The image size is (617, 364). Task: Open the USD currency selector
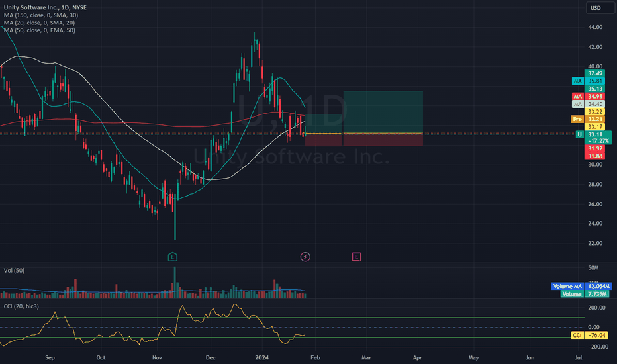[600, 8]
